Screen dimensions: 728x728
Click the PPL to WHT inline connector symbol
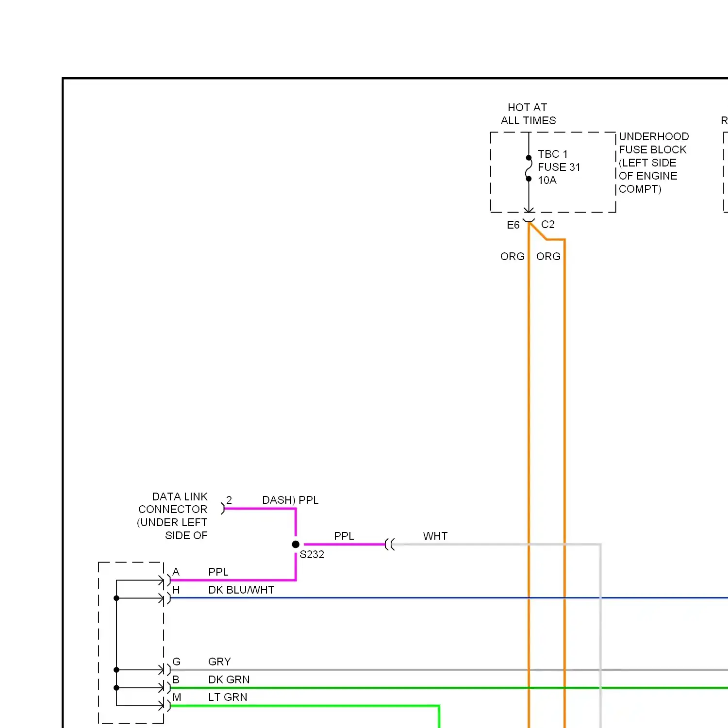coord(390,545)
